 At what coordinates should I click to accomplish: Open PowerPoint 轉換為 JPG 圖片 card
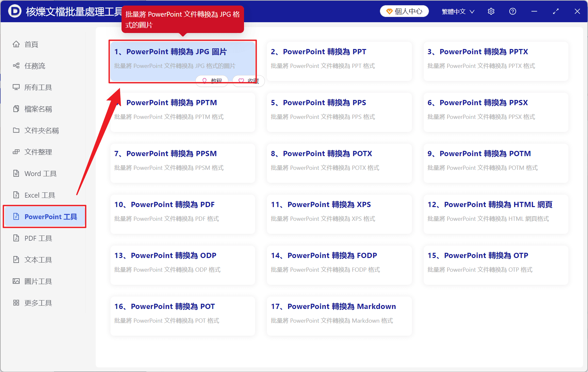(183, 61)
